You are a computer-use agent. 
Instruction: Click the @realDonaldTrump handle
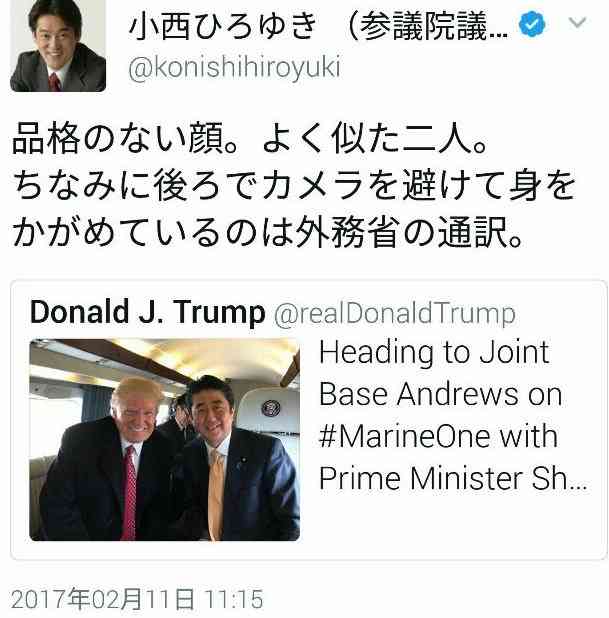(395, 314)
